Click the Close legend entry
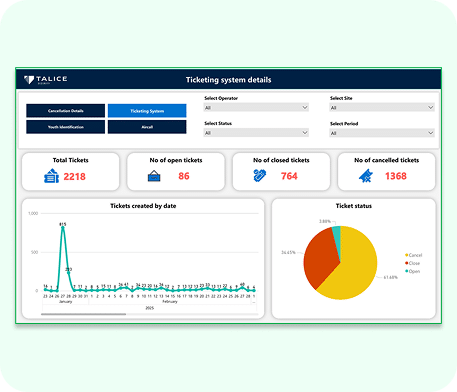This screenshot has height=392, width=457. [x=412, y=263]
